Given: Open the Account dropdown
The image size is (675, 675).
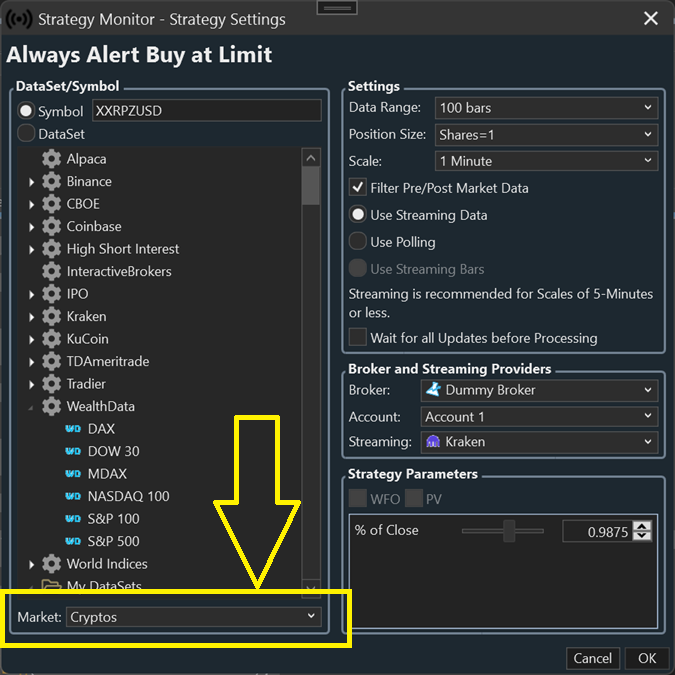Looking at the screenshot, I should pos(539,417).
